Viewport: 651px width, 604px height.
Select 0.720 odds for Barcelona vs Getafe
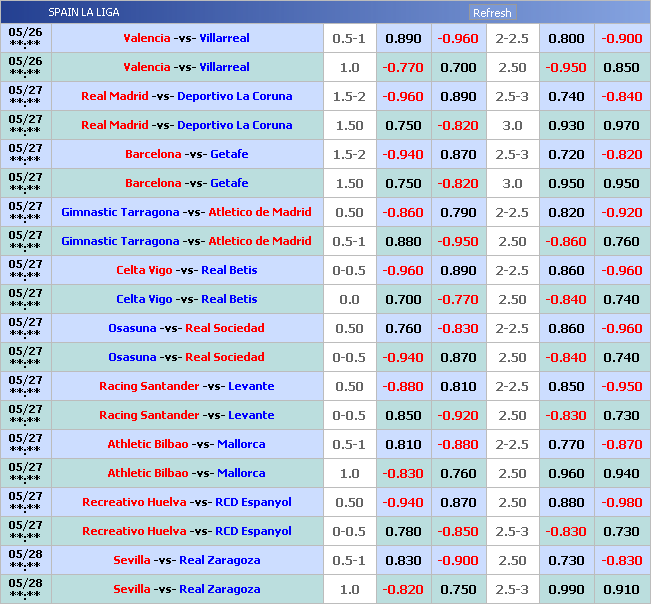coord(566,154)
